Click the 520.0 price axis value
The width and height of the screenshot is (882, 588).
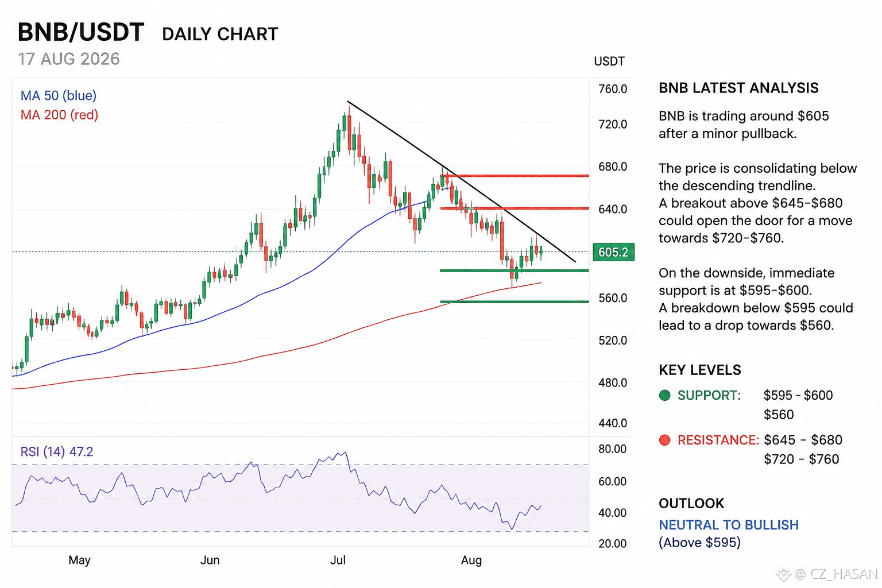tap(613, 341)
